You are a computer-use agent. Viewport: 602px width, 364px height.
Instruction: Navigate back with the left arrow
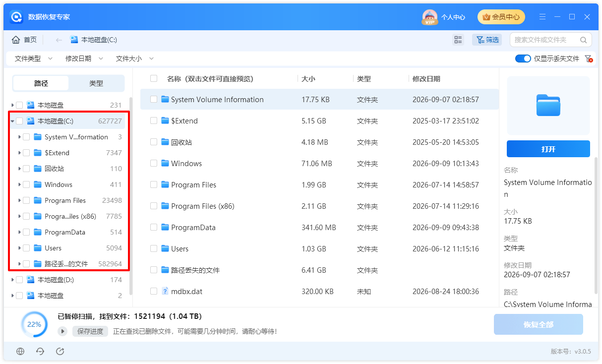(x=59, y=40)
